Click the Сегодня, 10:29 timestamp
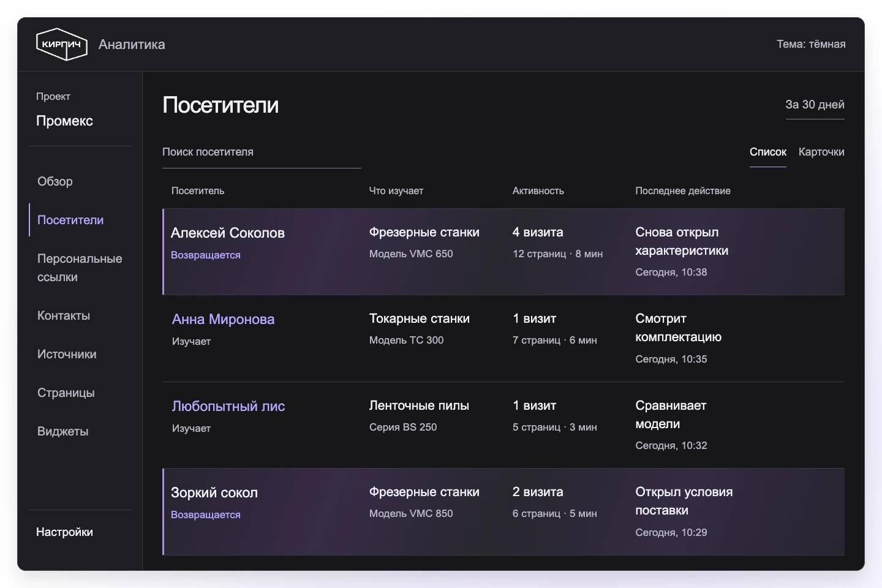The width and height of the screenshot is (882, 588). [x=671, y=532]
